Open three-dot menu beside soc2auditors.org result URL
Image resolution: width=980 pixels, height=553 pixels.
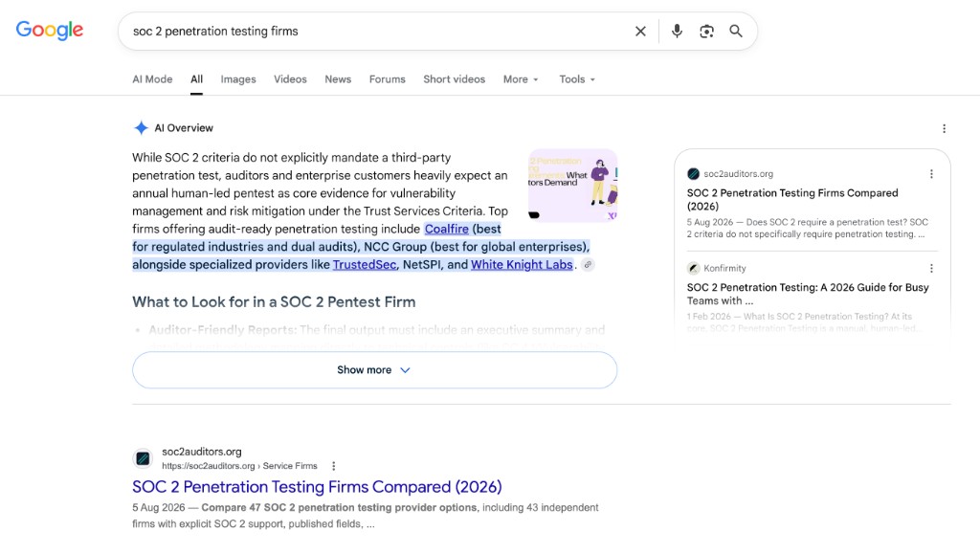[334, 466]
